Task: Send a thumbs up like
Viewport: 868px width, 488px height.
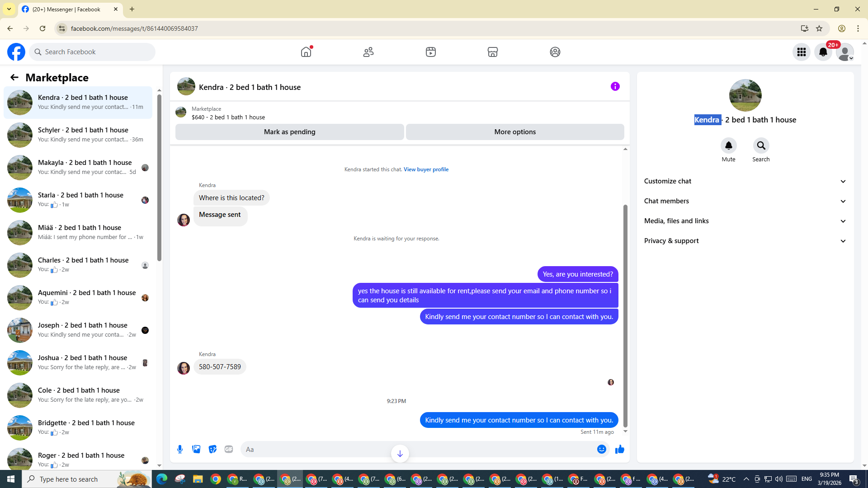Action: coord(619,449)
